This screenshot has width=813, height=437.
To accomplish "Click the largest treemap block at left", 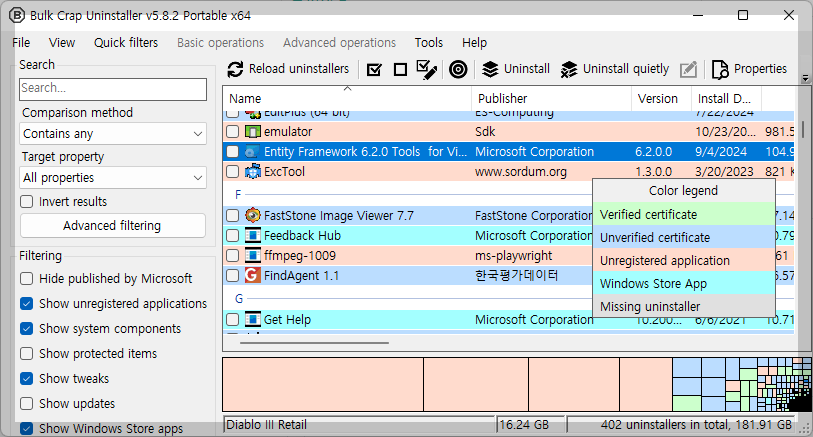I will [x=323, y=384].
